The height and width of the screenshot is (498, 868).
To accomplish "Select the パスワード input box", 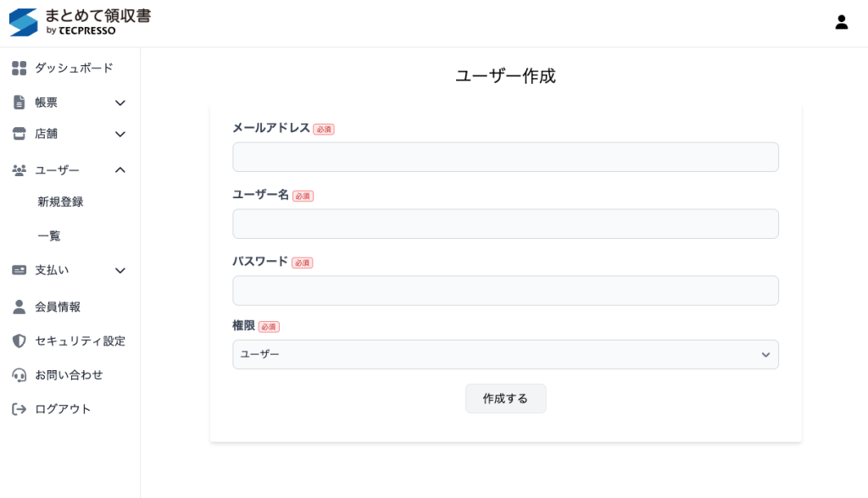I will tap(505, 290).
